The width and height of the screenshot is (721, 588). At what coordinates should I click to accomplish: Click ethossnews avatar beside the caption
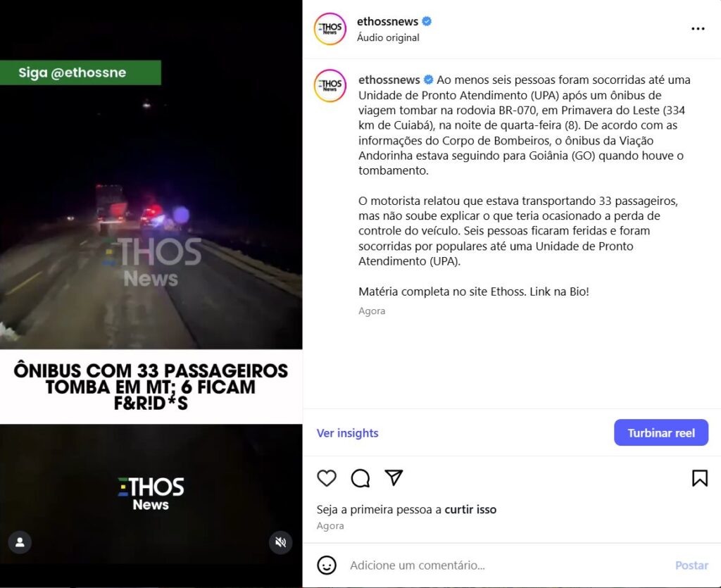click(x=330, y=85)
